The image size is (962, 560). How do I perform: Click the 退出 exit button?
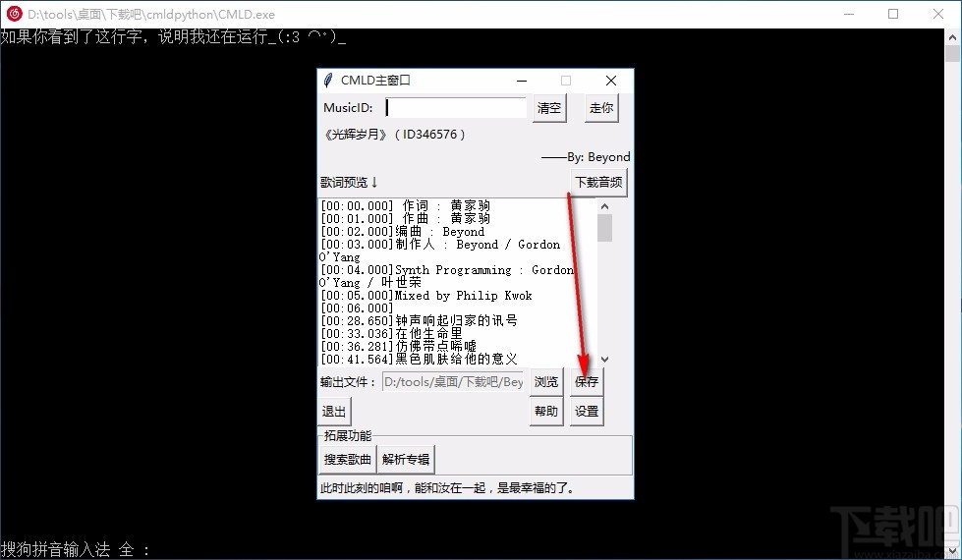point(334,412)
